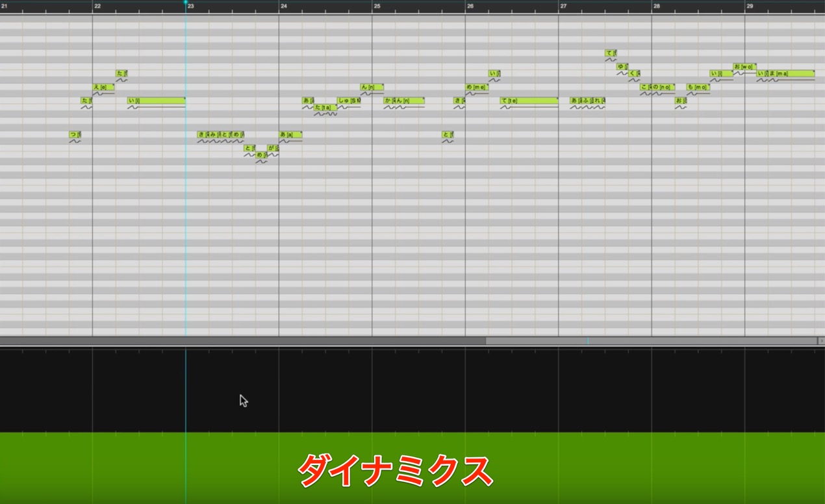The image size is (825, 504).
Task: Select the れ note
Action: click(599, 101)
